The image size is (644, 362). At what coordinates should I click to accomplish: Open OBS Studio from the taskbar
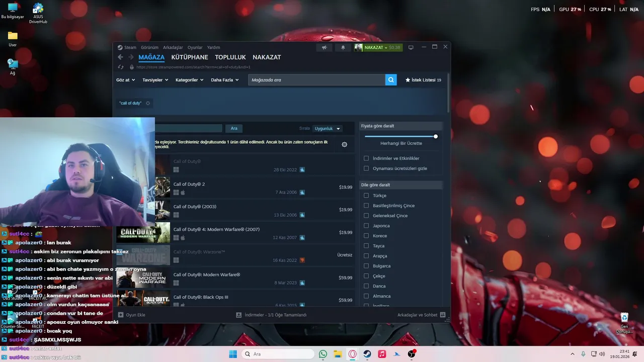point(412,354)
